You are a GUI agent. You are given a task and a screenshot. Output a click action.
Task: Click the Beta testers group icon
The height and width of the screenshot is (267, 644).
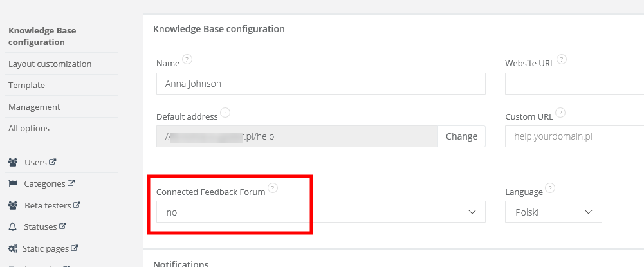point(13,205)
